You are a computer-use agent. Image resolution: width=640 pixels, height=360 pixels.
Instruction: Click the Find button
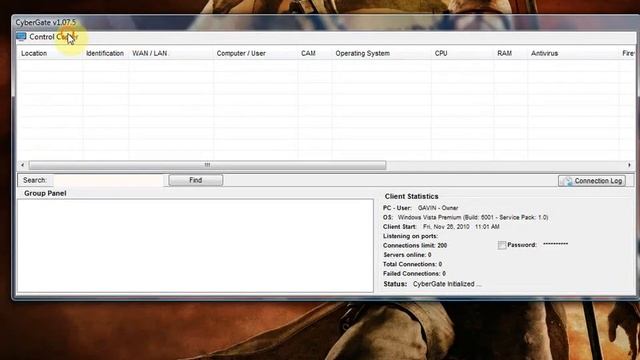[x=196, y=180]
